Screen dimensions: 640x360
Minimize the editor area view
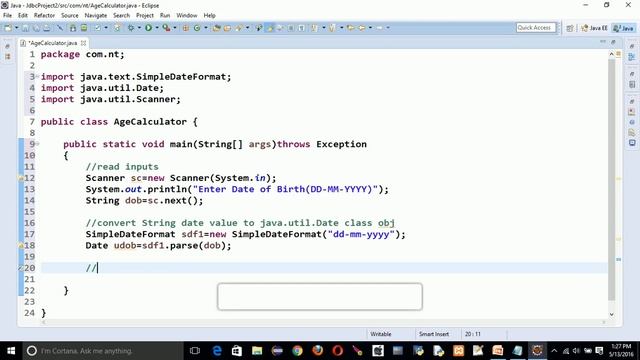coord(603,42)
